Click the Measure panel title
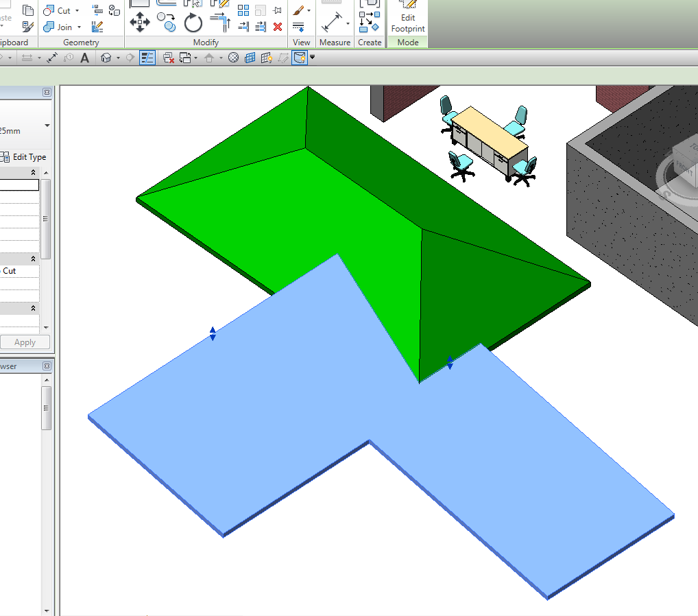The height and width of the screenshot is (616, 698). pyautogui.click(x=335, y=43)
